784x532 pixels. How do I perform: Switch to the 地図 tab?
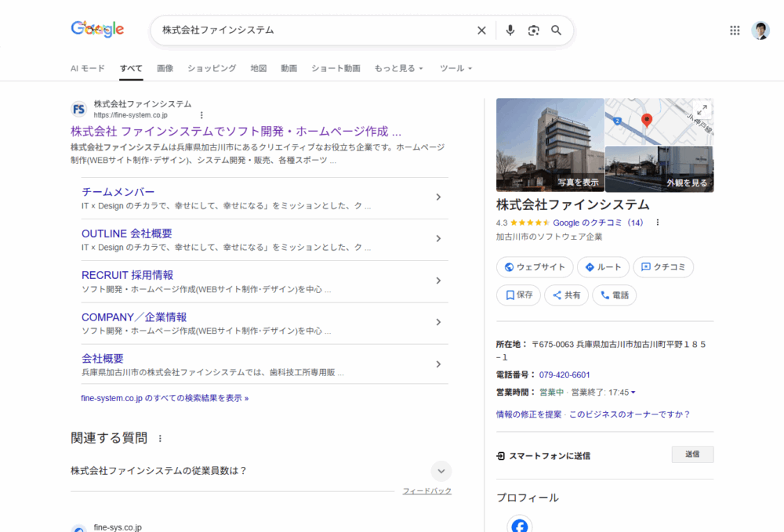[x=259, y=68]
